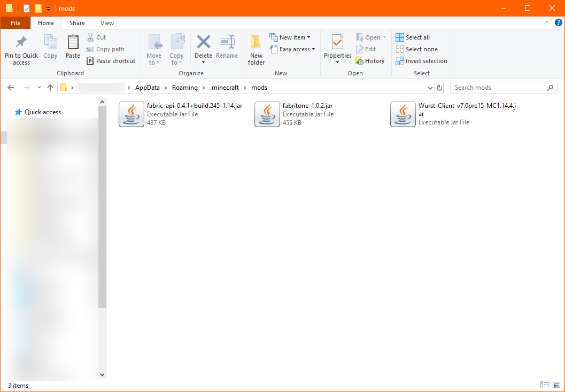Switch to large icons view
The image size is (565, 392).
[x=556, y=385]
